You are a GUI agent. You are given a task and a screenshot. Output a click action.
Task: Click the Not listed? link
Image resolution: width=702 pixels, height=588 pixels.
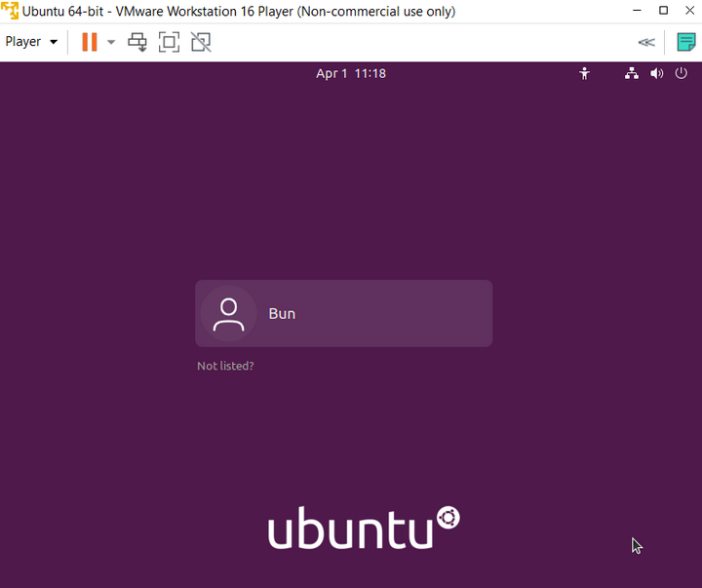[225, 366]
